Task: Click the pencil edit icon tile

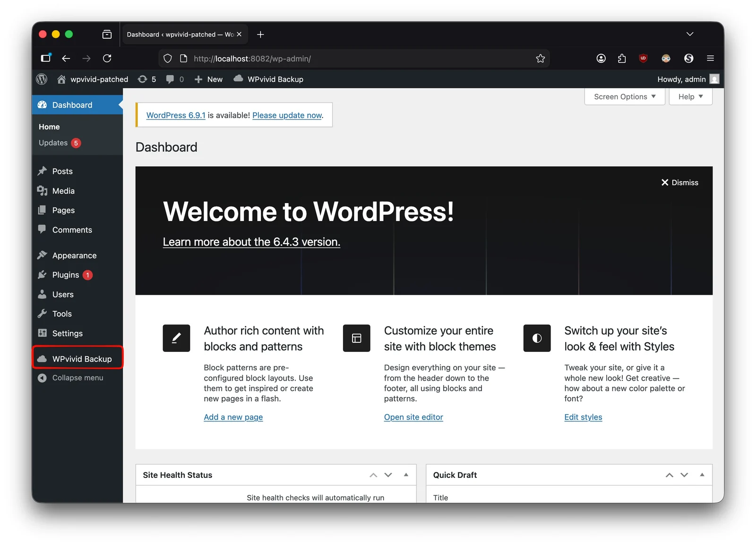Action: click(176, 338)
